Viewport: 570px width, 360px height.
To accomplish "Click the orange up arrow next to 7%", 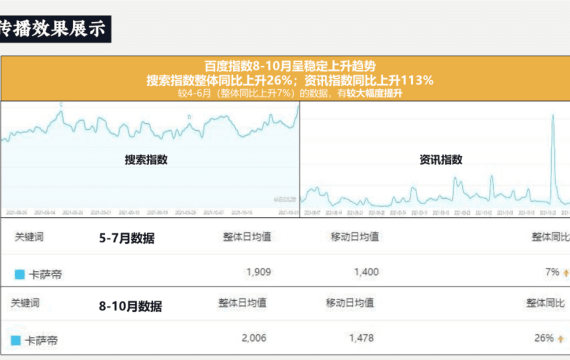I will point(566,273).
